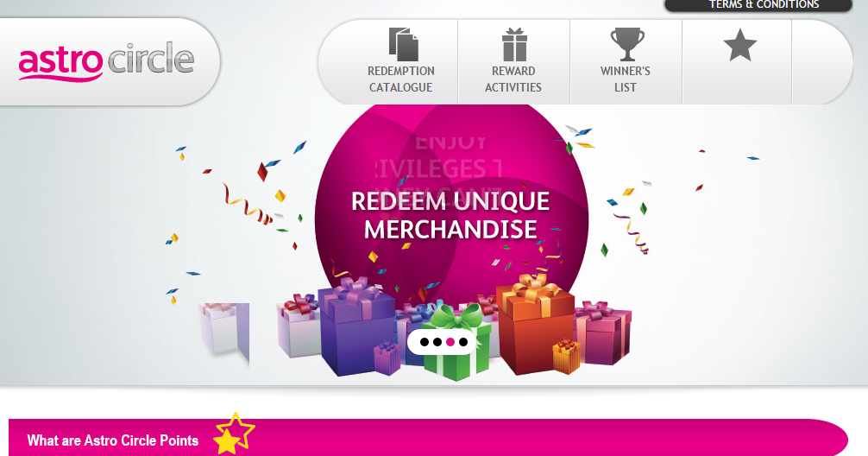Click the large purple gift box
Viewport: 868px width, 456px height.
356,326
